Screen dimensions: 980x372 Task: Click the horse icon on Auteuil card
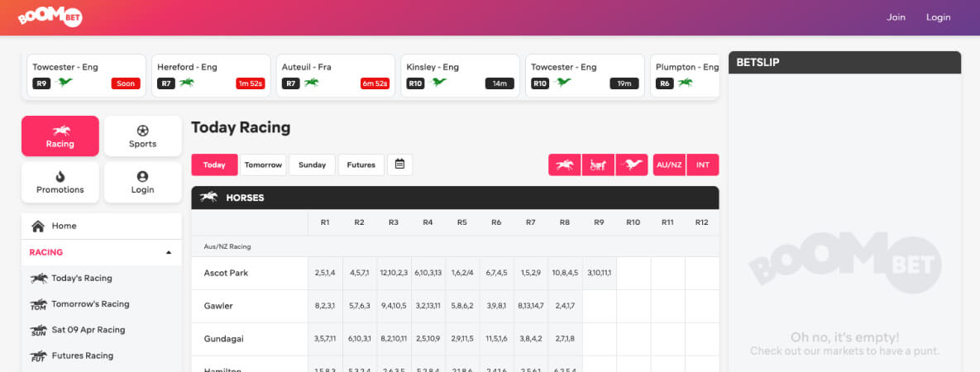pos(311,83)
